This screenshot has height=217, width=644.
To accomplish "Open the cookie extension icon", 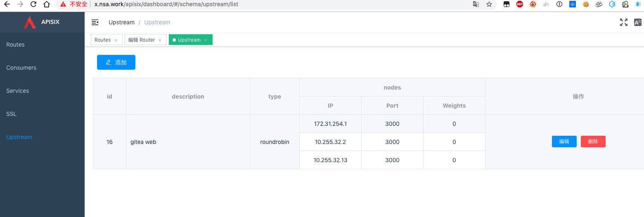I will [585, 4].
